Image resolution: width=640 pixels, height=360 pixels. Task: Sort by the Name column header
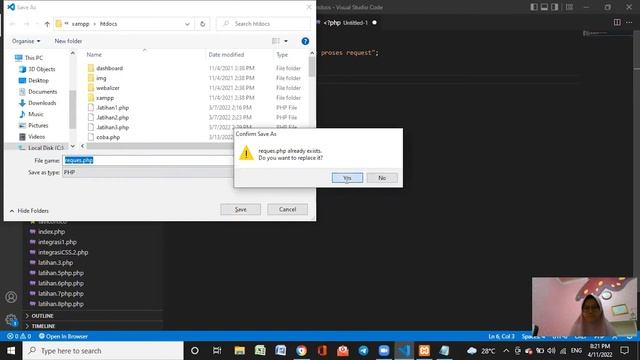tap(94, 55)
